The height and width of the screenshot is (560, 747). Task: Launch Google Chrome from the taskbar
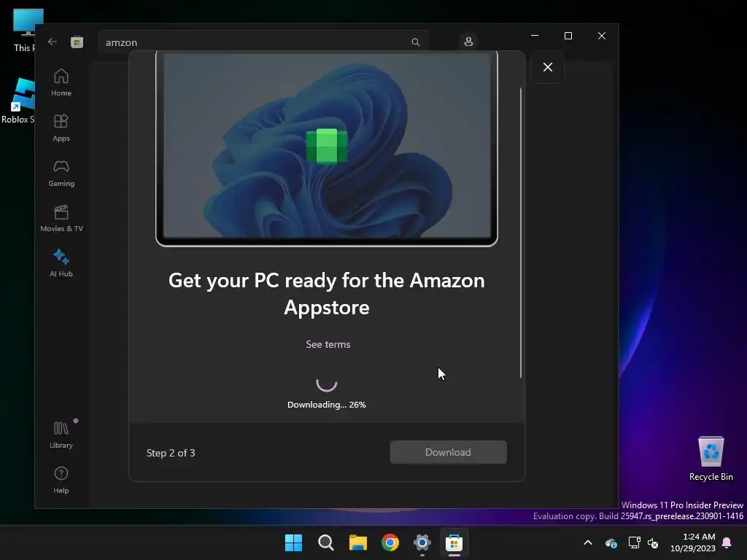coord(390,542)
